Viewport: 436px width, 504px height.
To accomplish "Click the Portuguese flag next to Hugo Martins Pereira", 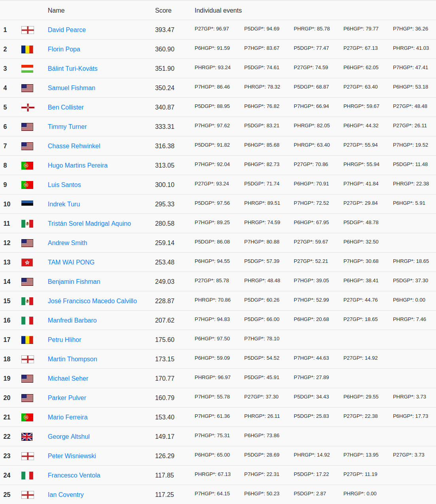I will 27,166.
